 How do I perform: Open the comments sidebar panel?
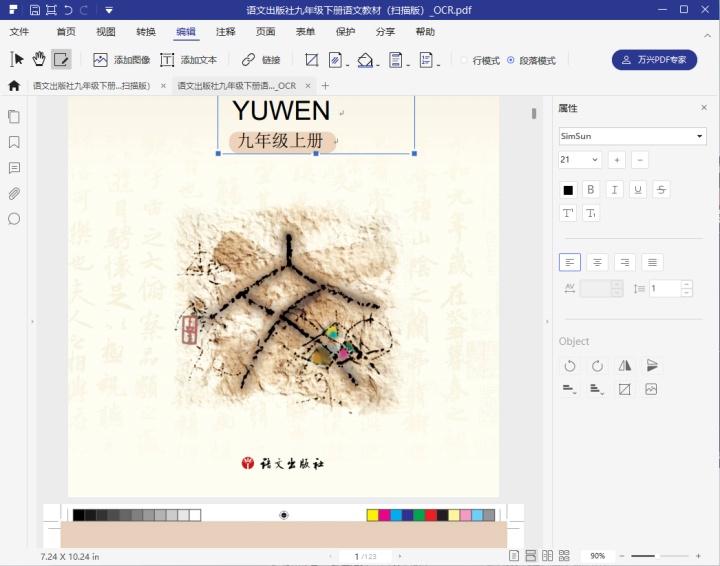pyautogui.click(x=14, y=168)
